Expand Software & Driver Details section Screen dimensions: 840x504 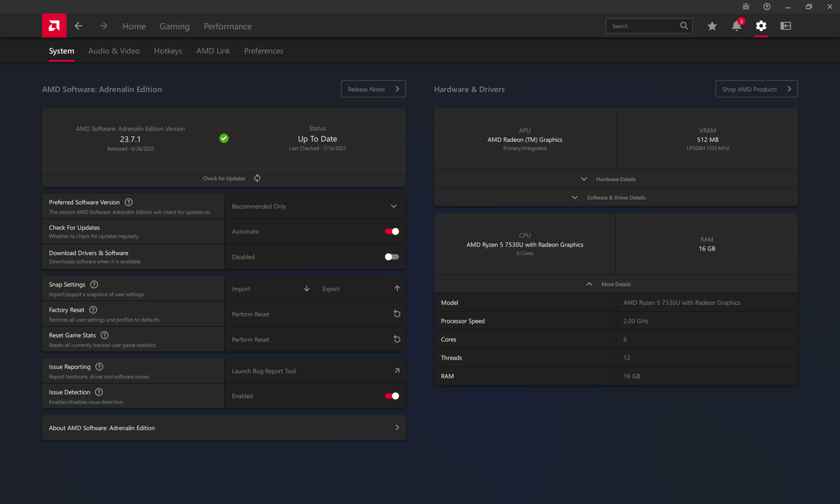(x=616, y=198)
